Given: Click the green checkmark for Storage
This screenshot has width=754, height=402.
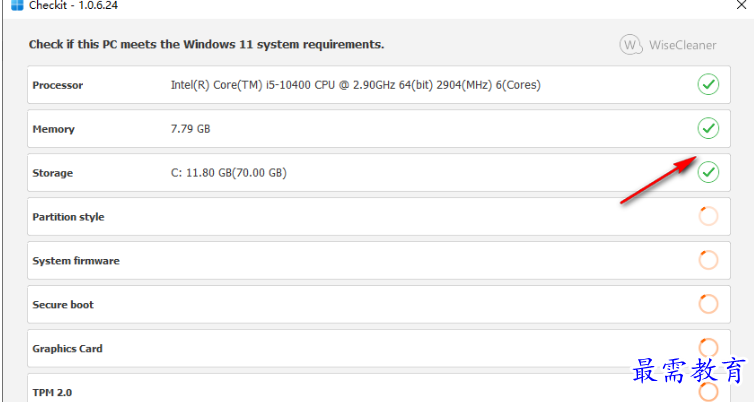Looking at the screenshot, I should point(708,172).
